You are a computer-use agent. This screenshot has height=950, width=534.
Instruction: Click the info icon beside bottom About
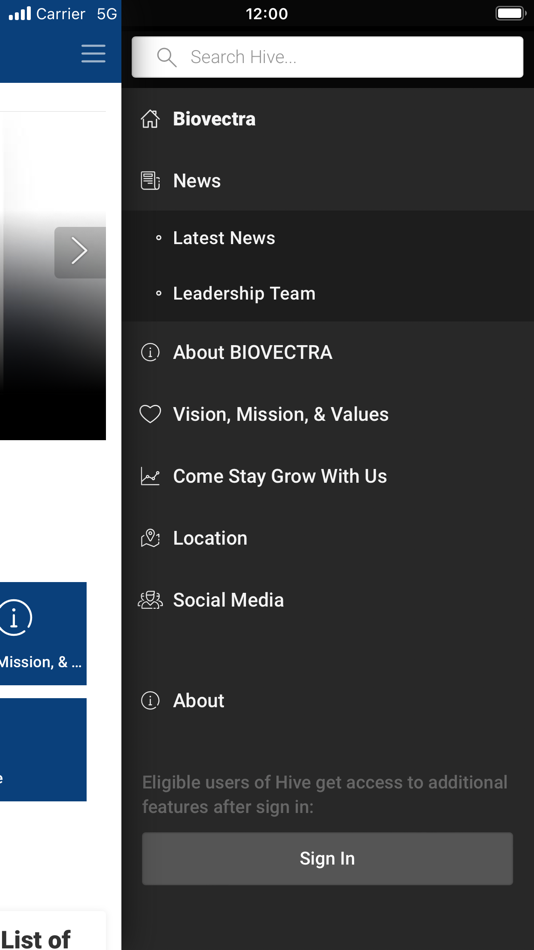point(150,700)
